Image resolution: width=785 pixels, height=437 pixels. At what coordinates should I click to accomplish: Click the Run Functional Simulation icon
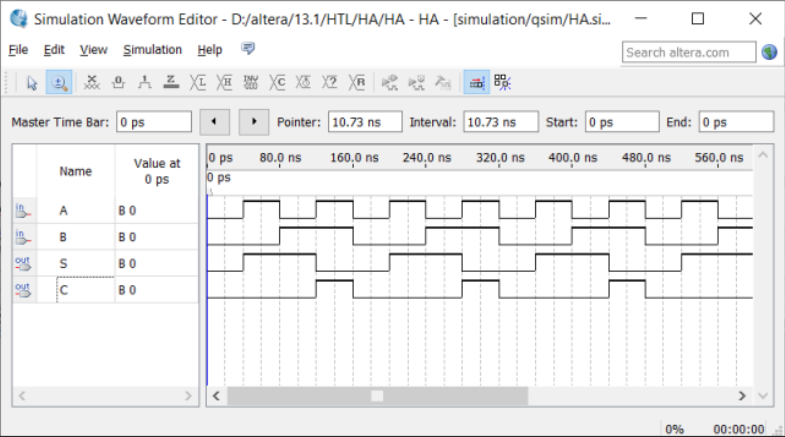[x=390, y=83]
